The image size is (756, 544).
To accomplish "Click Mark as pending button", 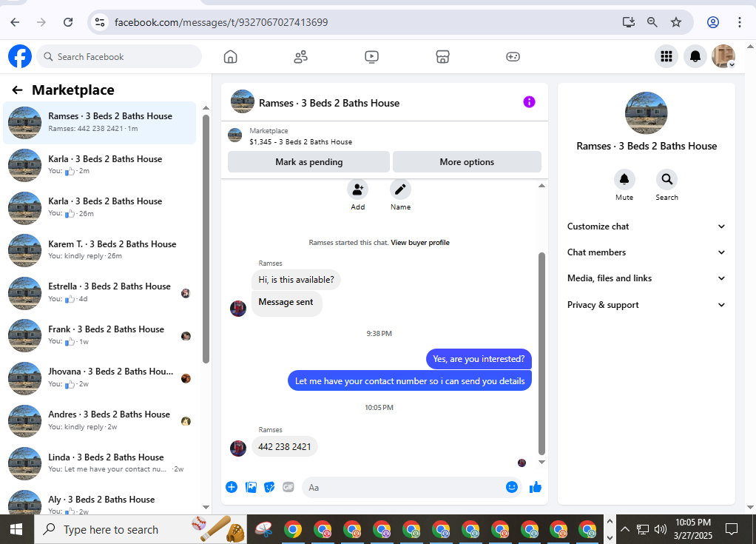I will (x=308, y=162).
